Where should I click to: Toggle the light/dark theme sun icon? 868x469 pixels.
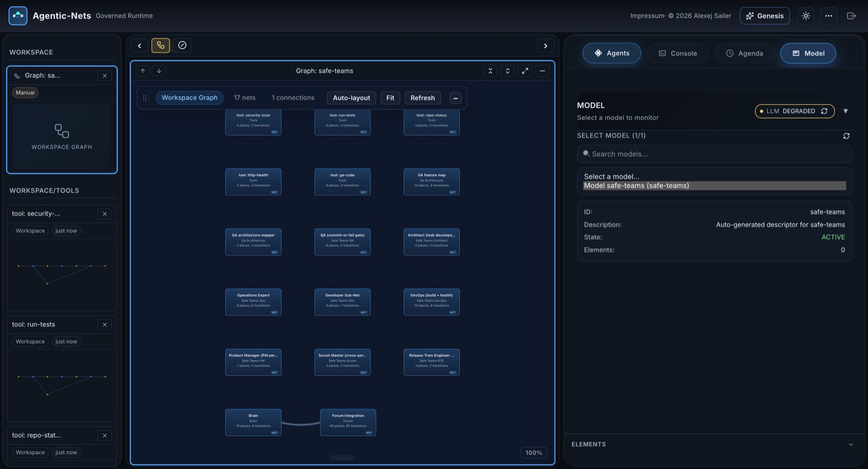tap(806, 15)
